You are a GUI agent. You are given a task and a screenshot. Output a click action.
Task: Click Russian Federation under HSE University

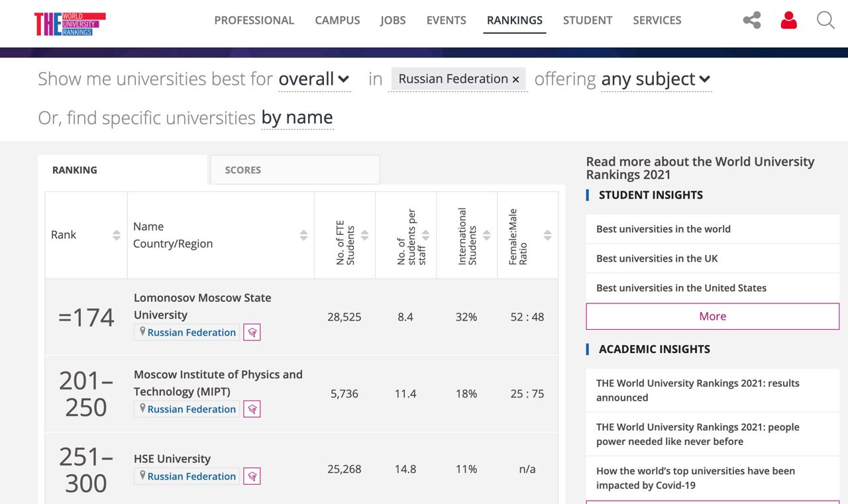186,476
